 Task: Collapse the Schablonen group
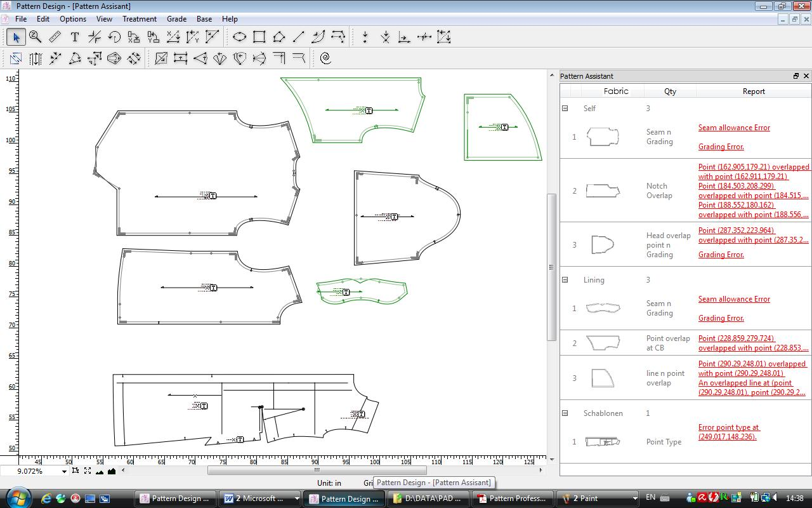coord(565,413)
